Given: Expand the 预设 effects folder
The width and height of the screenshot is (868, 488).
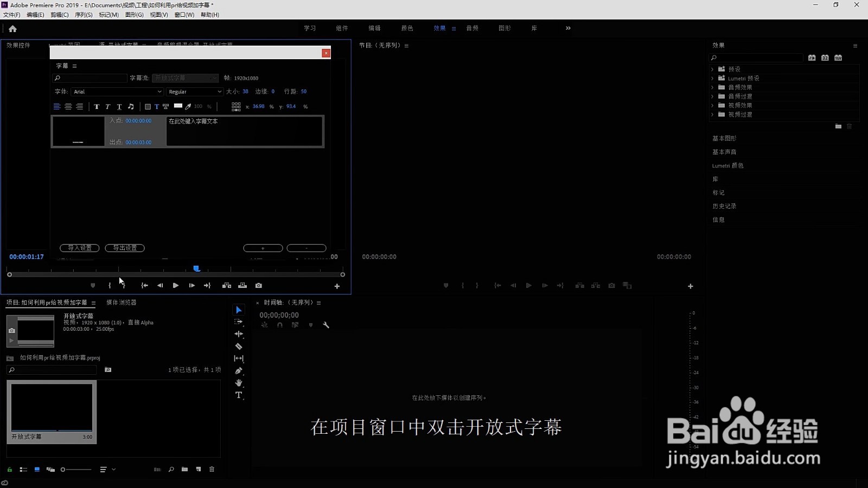Looking at the screenshot, I should click(x=712, y=69).
